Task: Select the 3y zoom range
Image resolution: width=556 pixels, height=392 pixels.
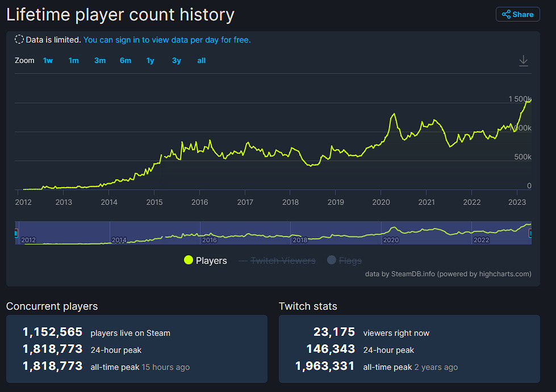Action: (177, 61)
